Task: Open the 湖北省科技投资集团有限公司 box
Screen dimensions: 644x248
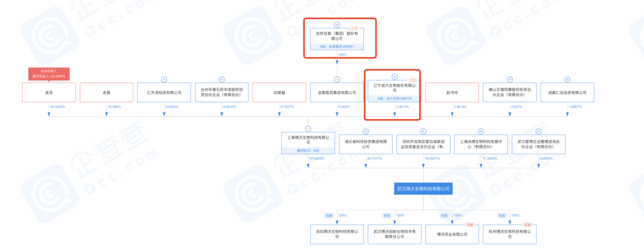Action: click(366, 144)
